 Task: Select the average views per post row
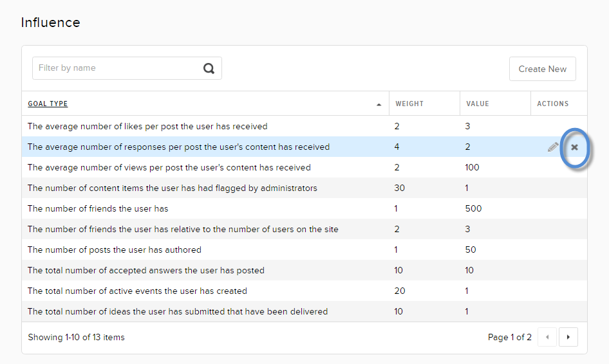169,168
